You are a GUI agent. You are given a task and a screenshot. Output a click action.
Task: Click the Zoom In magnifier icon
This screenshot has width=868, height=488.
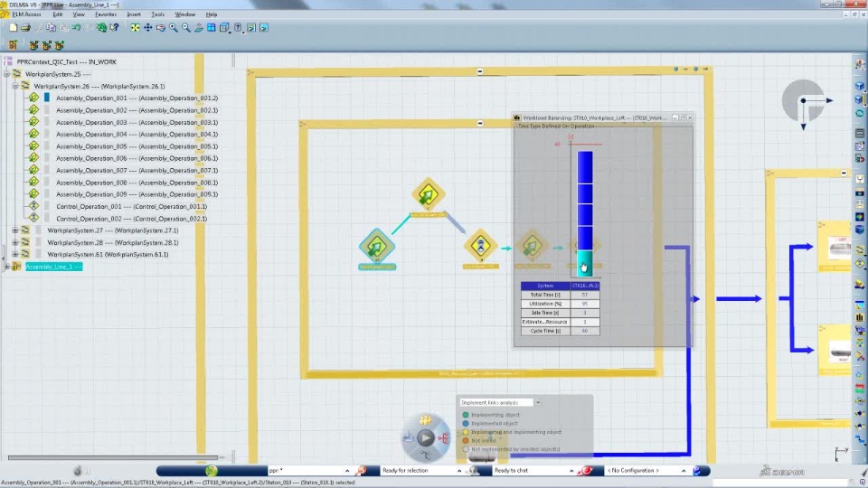[174, 27]
